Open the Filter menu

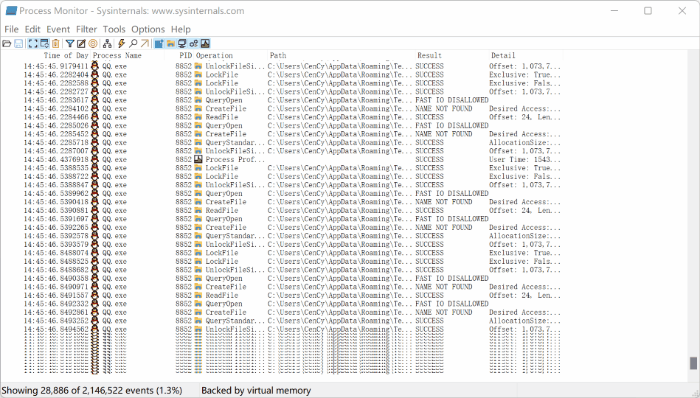click(86, 29)
